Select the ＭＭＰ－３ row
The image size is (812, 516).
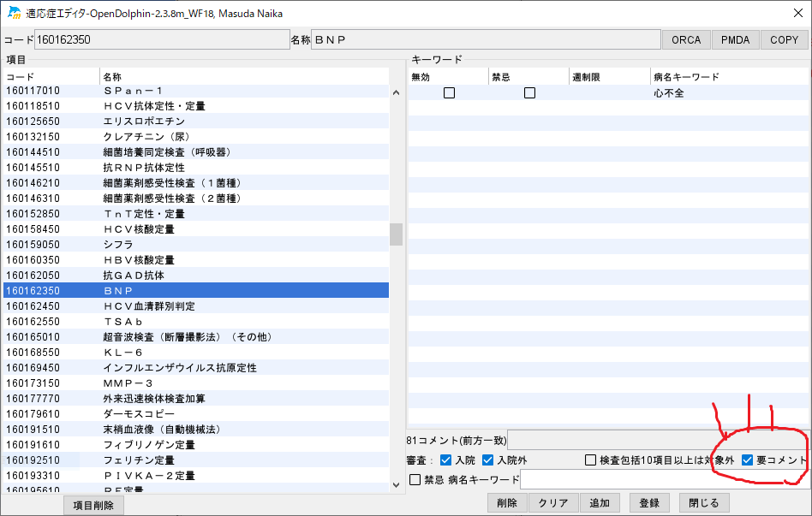coord(196,383)
